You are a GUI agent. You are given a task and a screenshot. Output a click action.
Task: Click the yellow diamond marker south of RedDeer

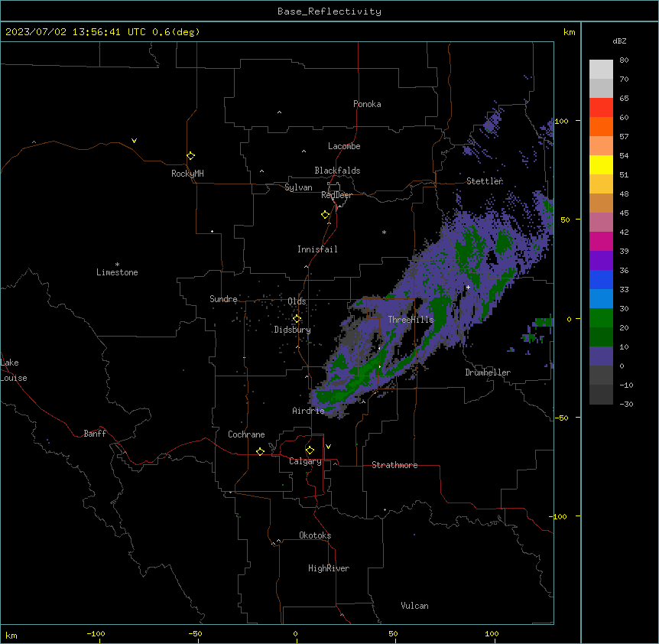[326, 215]
